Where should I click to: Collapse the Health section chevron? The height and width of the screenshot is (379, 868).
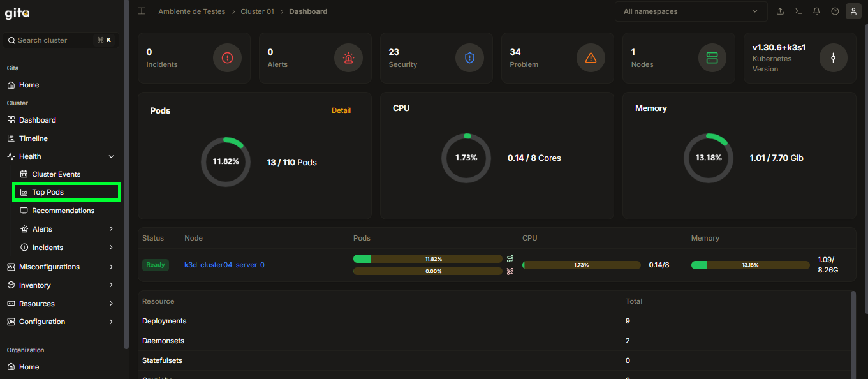(112, 156)
